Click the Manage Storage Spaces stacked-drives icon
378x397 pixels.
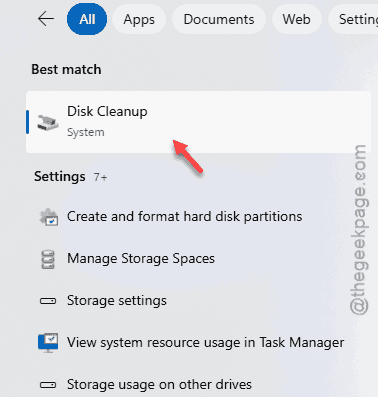click(48, 259)
